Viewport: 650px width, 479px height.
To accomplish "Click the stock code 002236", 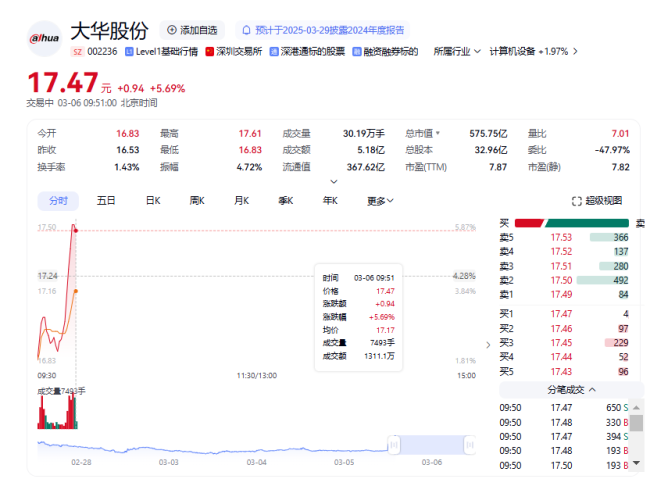I will pyautogui.click(x=102, y=51).
